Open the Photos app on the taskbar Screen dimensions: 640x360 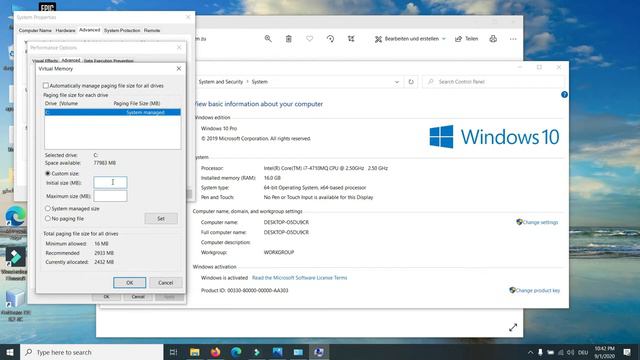(278, 352)
